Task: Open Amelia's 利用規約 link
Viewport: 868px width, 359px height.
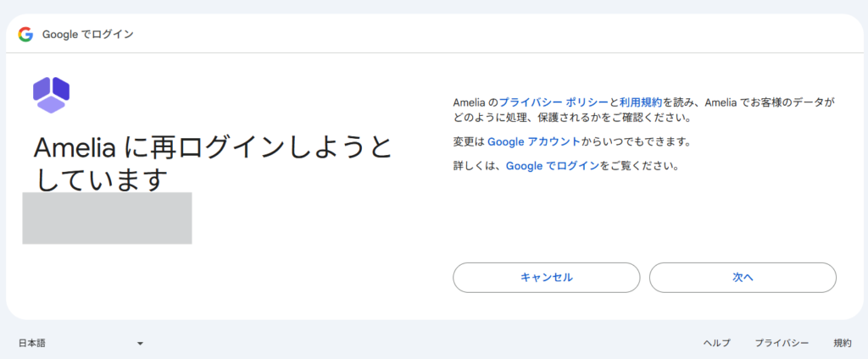Action: pos(641,102)
